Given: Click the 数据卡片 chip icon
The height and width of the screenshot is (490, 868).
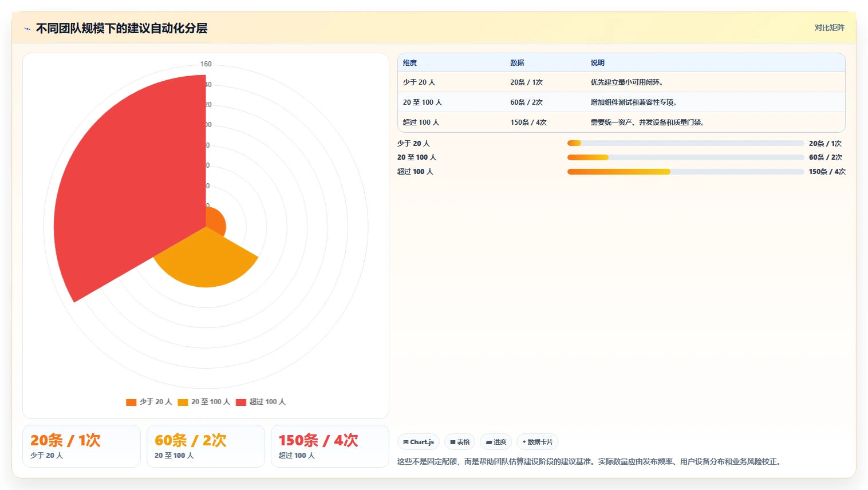Looking at the screenshot, I should pos(524,442).
